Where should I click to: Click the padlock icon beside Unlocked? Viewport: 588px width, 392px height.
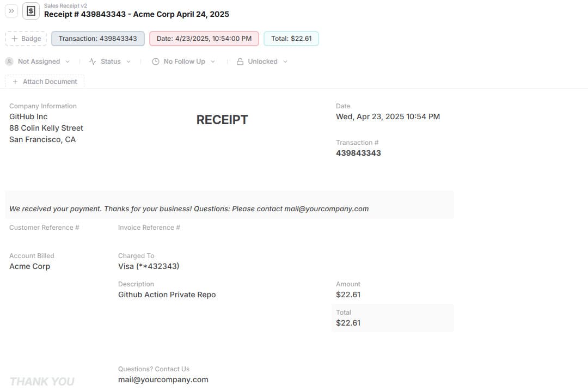[240, 62]
